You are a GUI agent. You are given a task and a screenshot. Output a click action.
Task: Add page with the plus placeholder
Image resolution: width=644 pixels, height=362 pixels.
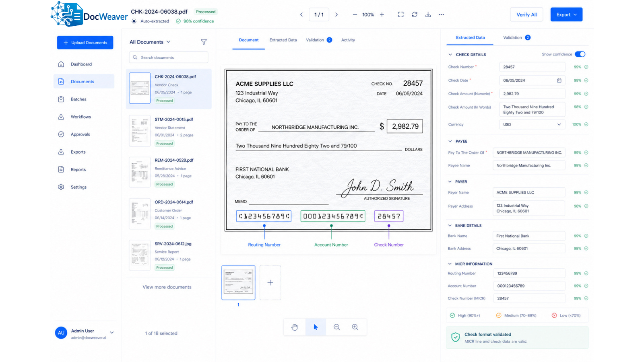tap(270, 282)
